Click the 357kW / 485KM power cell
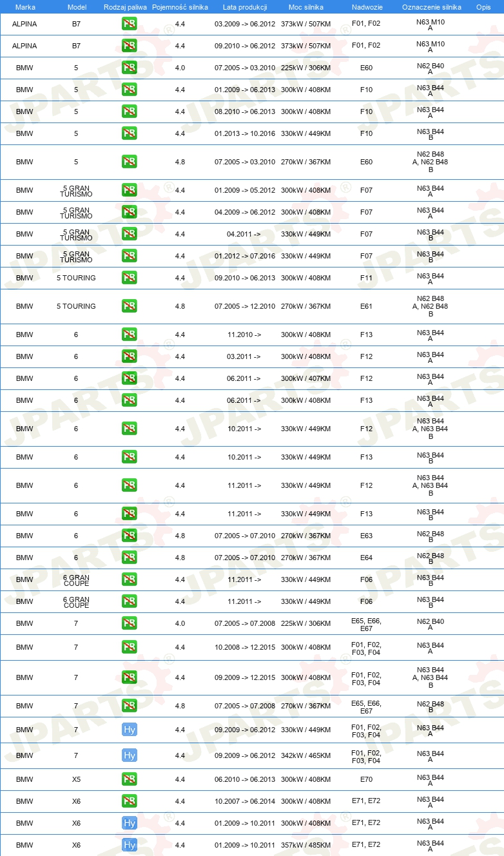 [x=305, y=846]
